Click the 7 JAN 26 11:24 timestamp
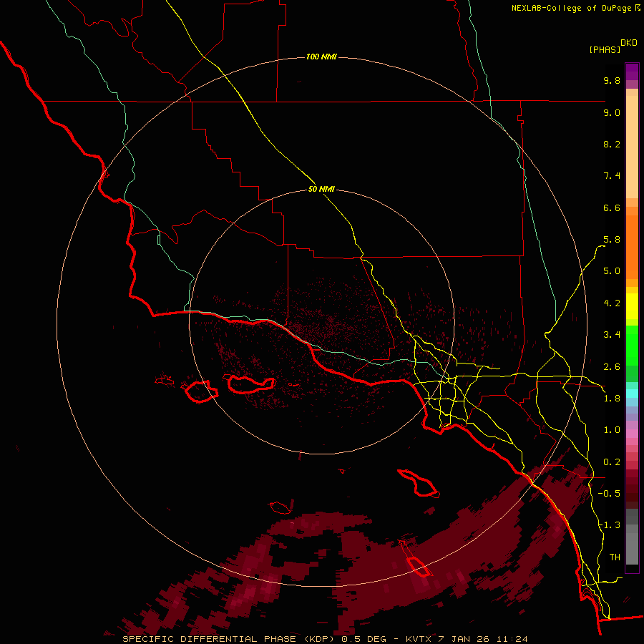Viewport: 644px width, 644px height. coord(484,639)
